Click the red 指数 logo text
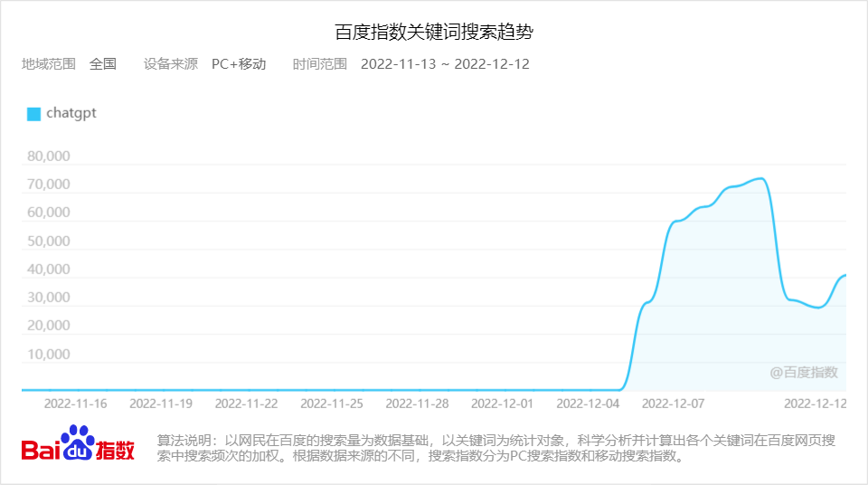This screenshot has height=485, width=868. tap(115, 450)
